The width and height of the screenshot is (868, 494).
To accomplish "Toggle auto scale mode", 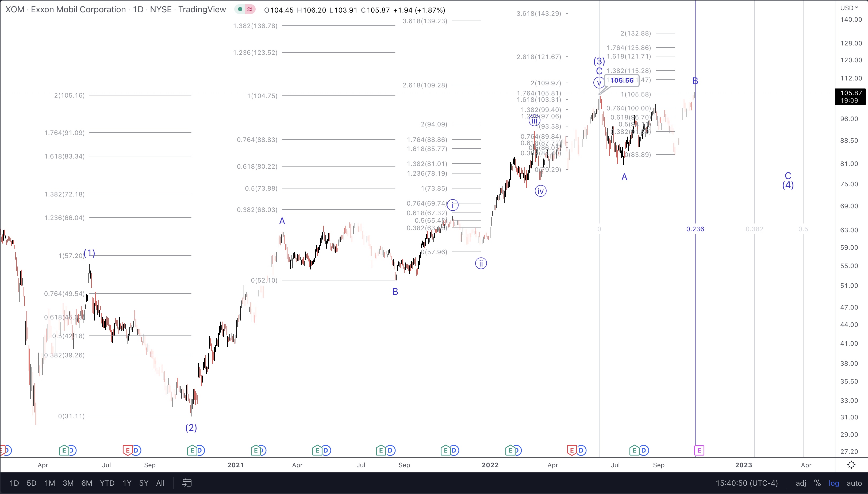I will 854,483.
